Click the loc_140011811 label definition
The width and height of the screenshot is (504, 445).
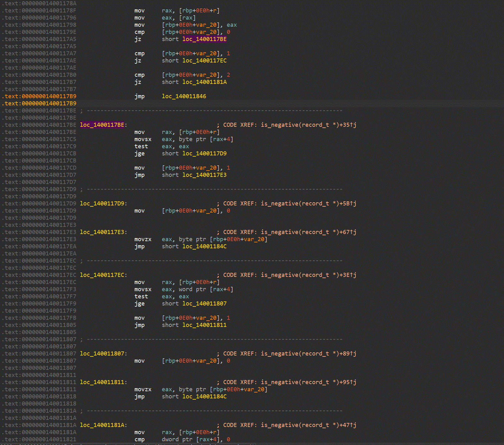click(x=102, y=382)
